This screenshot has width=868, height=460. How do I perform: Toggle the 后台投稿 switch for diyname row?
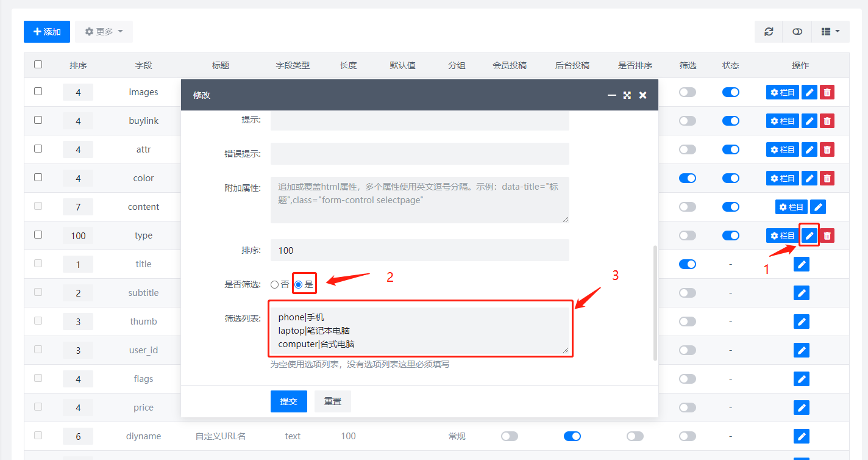[x=572, y=436]
